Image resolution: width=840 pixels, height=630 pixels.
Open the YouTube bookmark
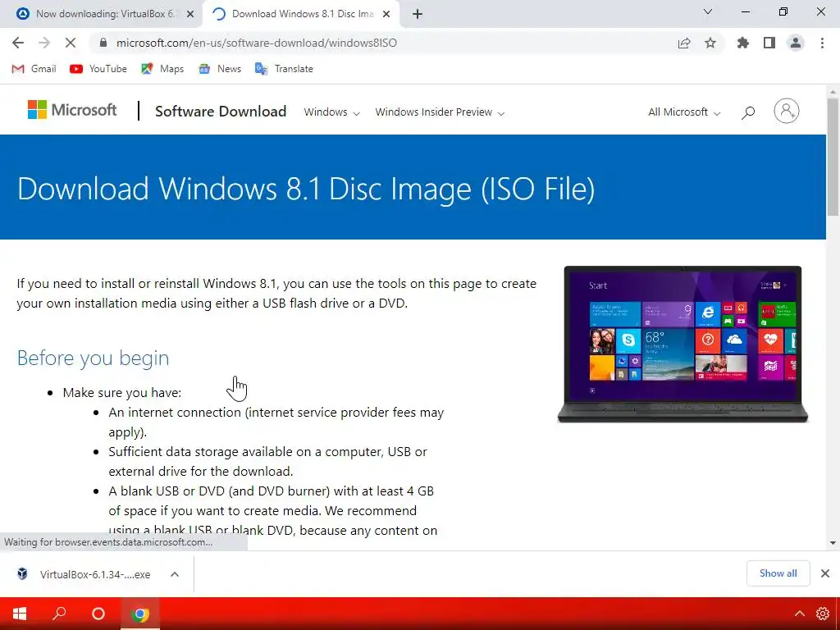point(98,69)
